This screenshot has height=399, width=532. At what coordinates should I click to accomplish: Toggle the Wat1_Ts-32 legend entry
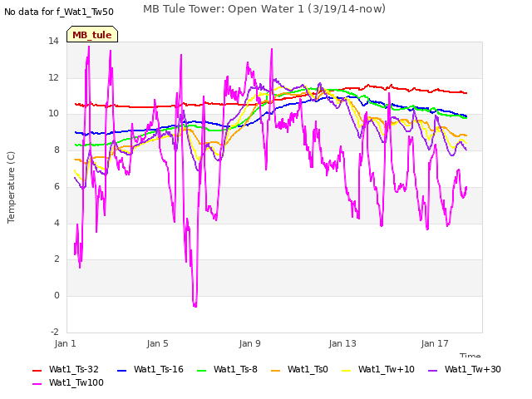(66, 369)
